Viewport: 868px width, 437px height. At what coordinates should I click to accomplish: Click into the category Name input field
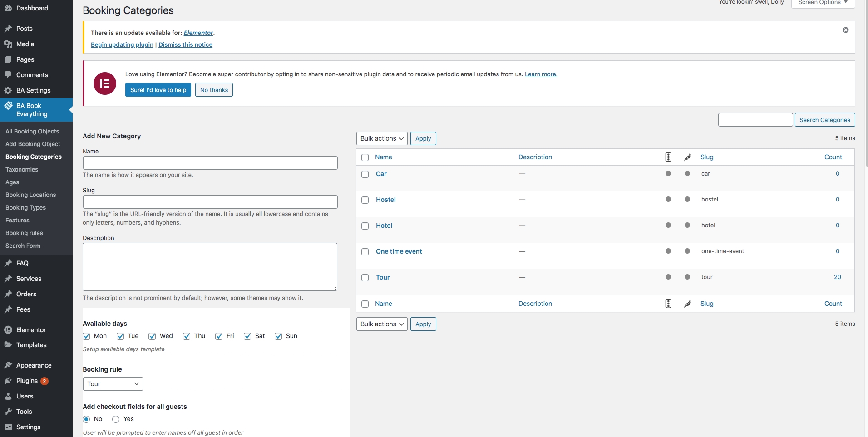[x=210, y=163]
